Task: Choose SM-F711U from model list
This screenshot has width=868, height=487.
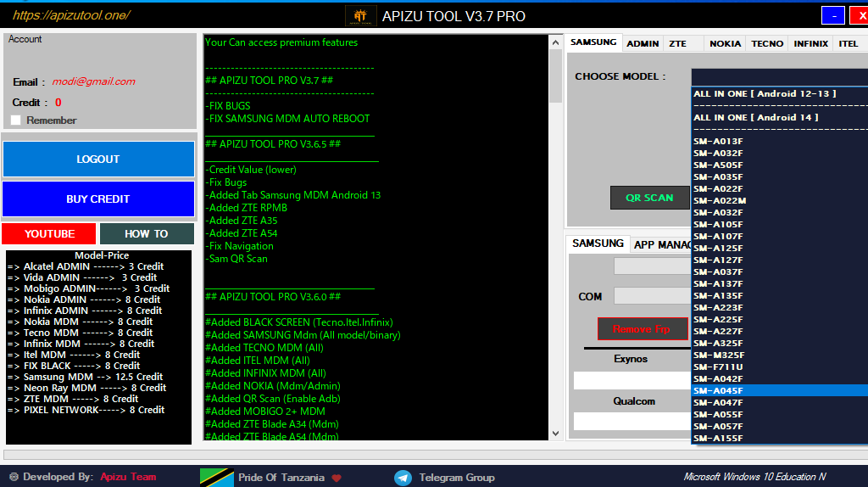Action: click(x=780, y=367)
